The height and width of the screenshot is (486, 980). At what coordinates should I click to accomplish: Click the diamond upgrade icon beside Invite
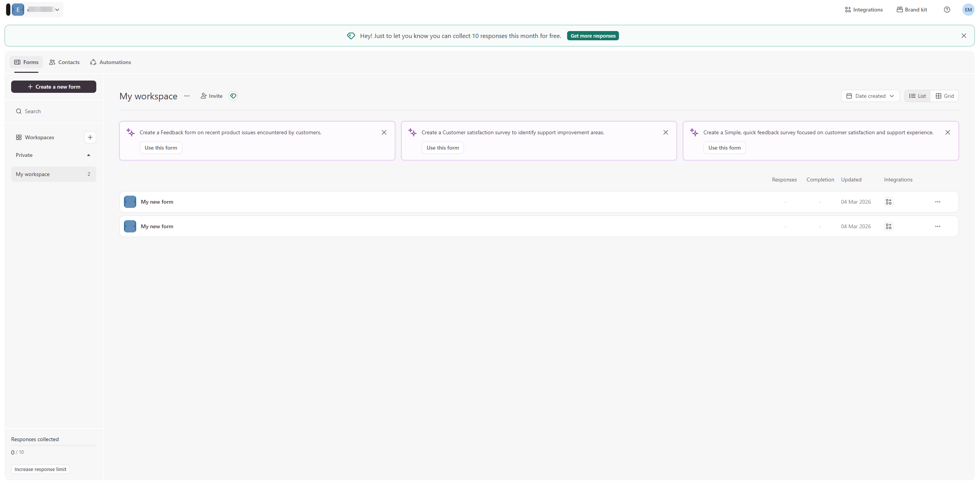(233, 96)
